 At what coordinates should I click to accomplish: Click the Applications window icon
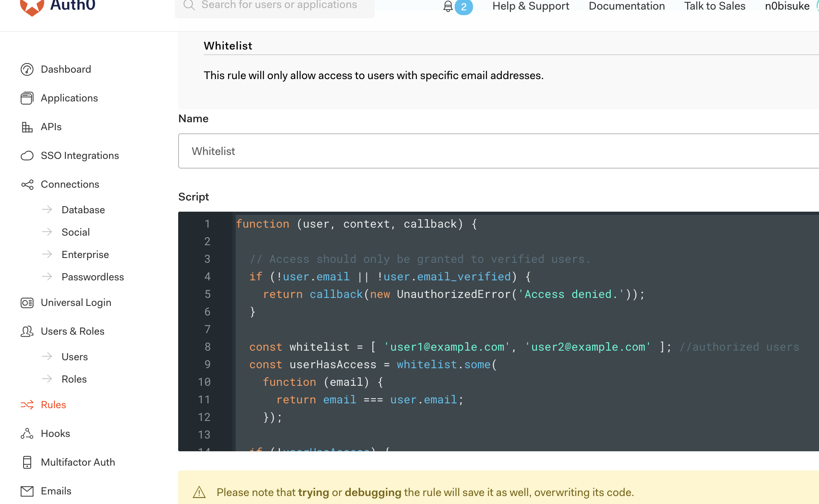[x=27, y=98]
